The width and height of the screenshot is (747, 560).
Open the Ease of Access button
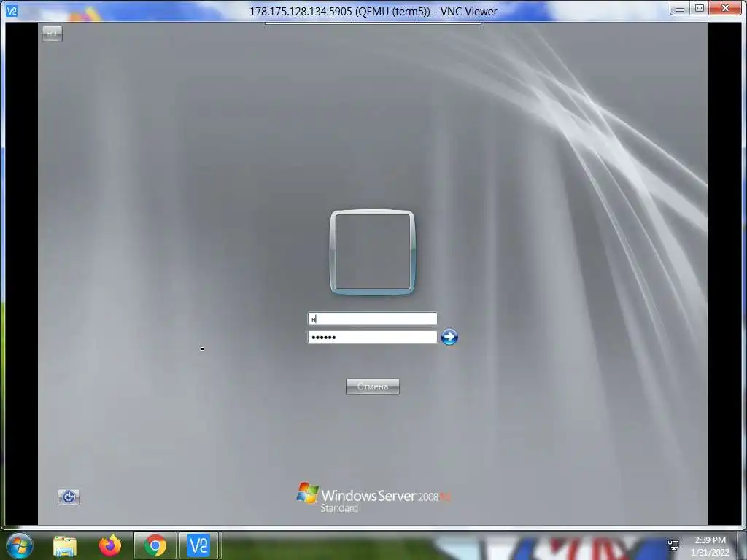coord(69,497)
